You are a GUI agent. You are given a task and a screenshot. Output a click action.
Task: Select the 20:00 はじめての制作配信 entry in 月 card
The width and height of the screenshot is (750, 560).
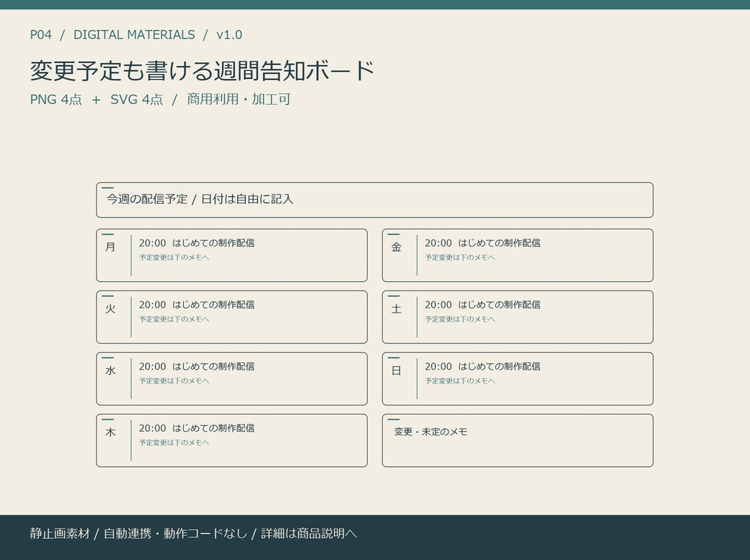(196, 243)
